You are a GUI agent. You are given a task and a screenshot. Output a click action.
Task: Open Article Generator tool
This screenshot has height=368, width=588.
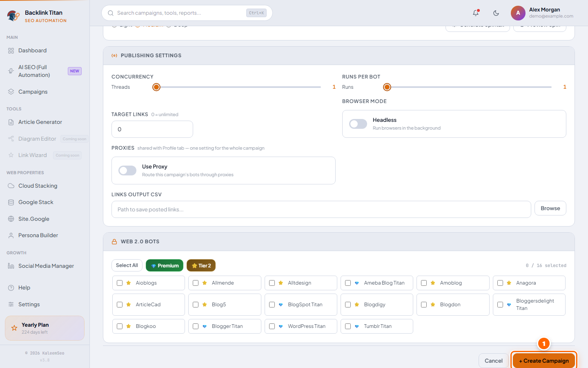(x=45, y=122)
